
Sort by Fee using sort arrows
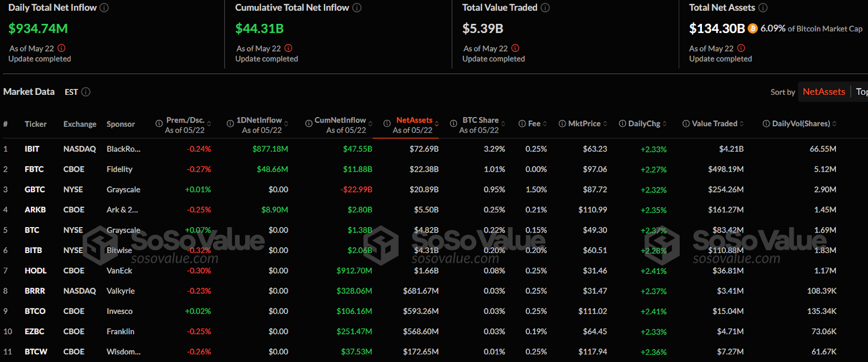coord(545,124)
